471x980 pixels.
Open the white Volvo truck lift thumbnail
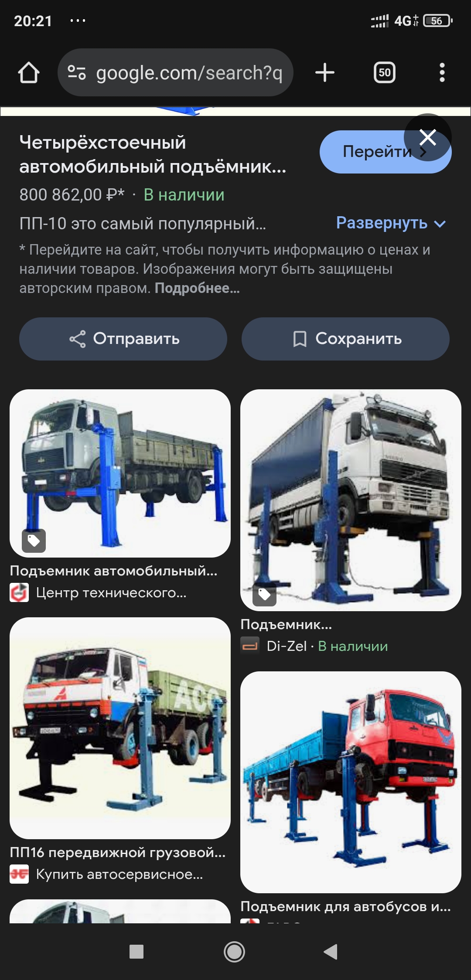coord(351,500)
